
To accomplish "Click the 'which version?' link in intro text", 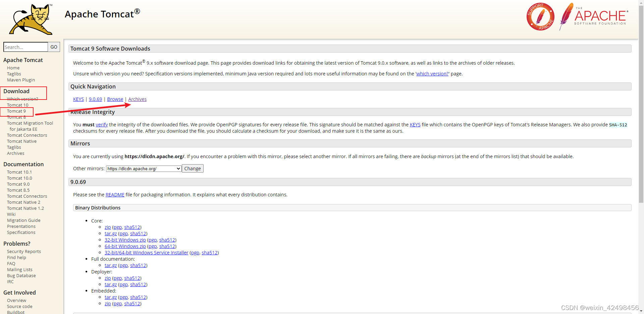I will (x=432, y=74).
